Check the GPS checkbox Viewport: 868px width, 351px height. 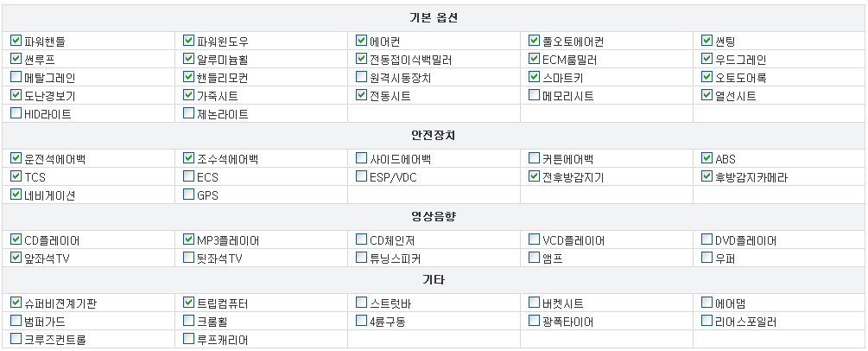(x=189, y=195)
